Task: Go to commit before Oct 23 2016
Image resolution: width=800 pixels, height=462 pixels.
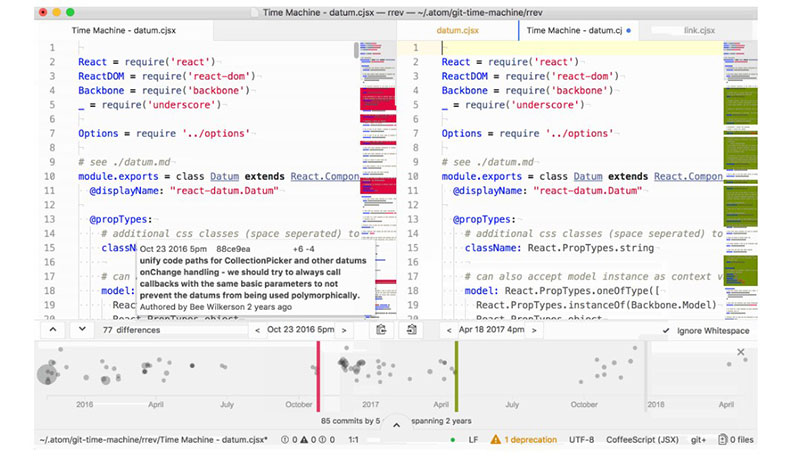Action: point(258,330)
